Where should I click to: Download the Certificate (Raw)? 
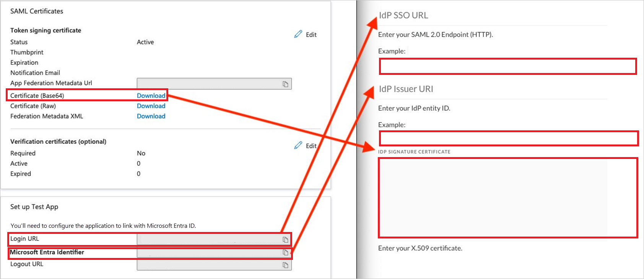point(151,106)
